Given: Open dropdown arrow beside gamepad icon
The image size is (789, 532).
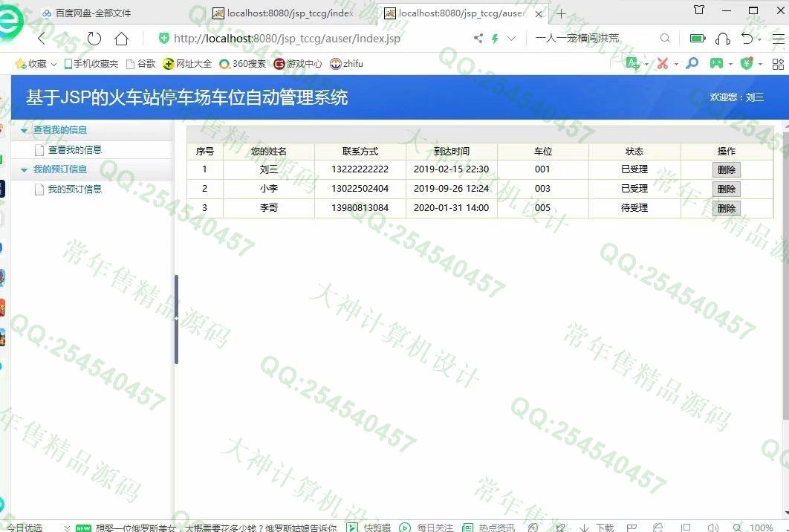Looking at the screenshot, I should click(x=730, y=64).
